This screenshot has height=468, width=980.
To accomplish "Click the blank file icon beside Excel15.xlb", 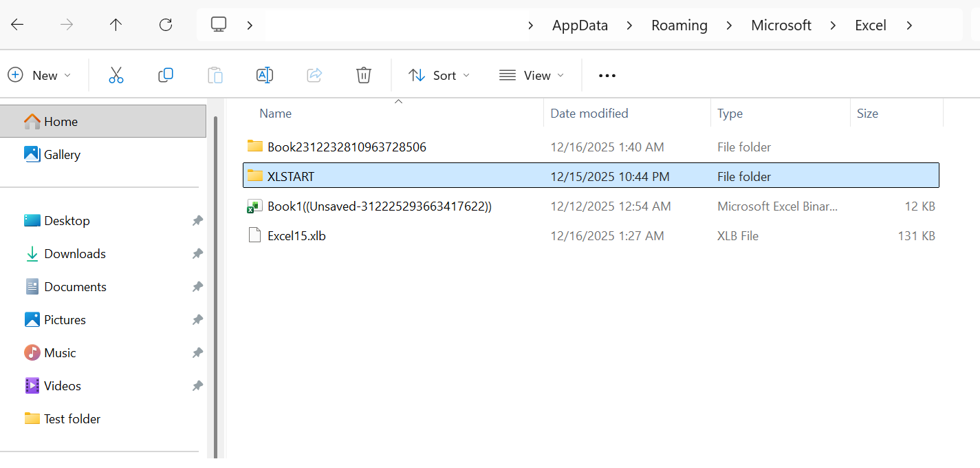I will (x=255, y=235).
